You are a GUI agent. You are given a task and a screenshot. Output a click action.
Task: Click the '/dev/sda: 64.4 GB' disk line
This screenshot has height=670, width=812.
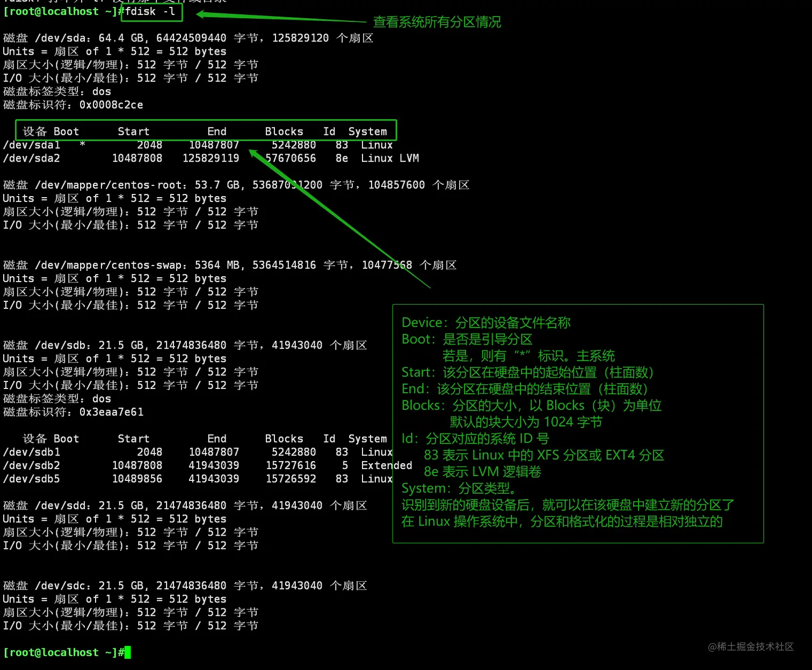tap(188, 38)
